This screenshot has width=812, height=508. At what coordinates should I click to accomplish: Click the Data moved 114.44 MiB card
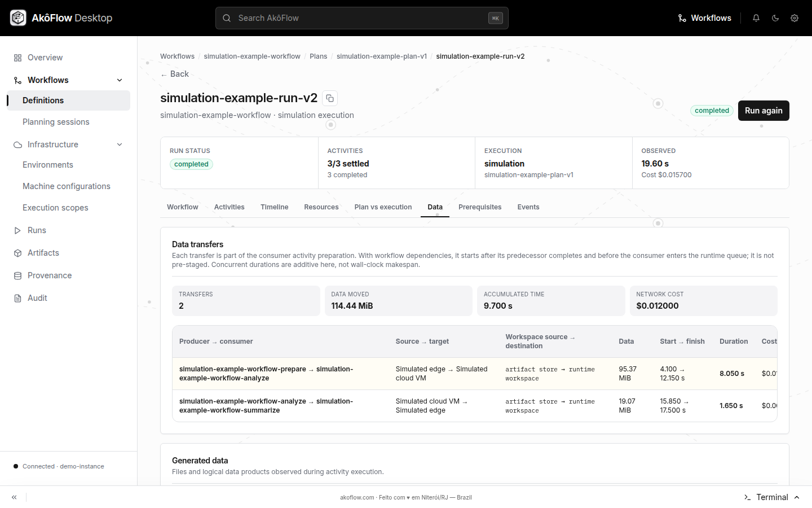tap(398, 301)
